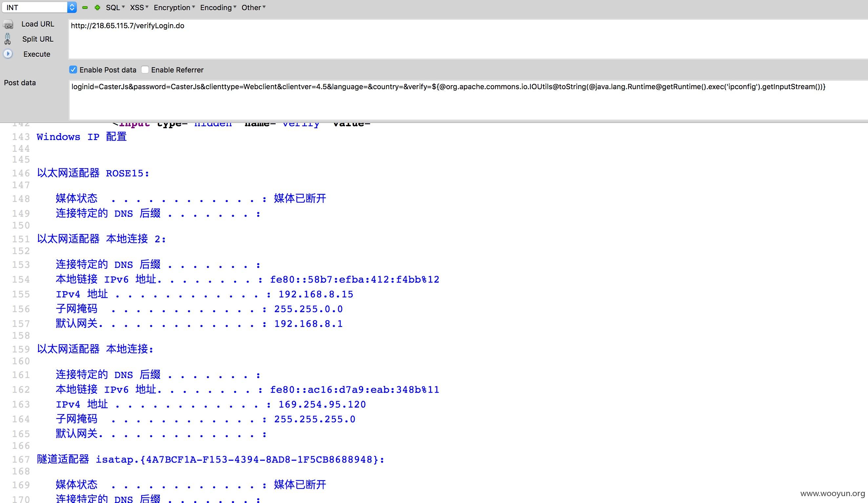Click the URL input field with verifyLogin.do
This screenshot has width=868, height=503.
coord(468,39)
